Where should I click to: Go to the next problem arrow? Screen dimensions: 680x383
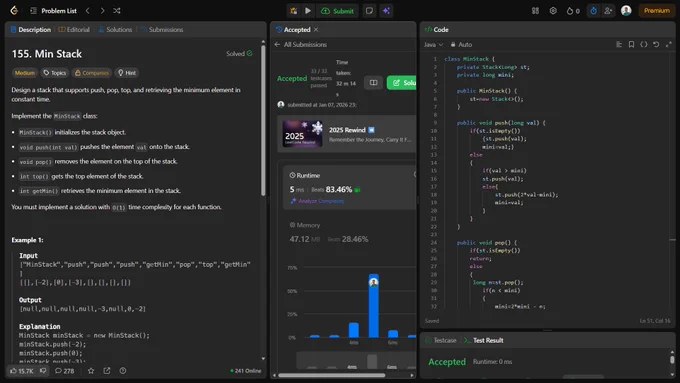click(x=102, y=10)
